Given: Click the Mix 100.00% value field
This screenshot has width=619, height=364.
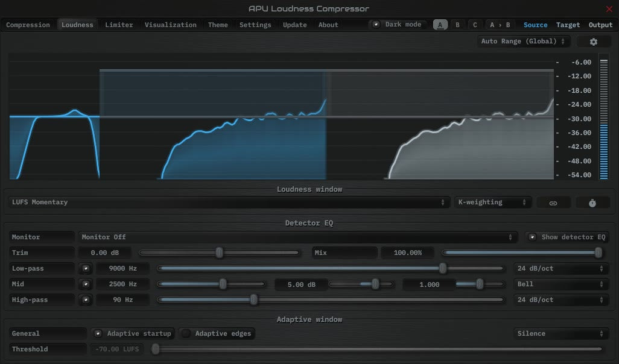Looking at the screenshot, I should coord(407,253).
